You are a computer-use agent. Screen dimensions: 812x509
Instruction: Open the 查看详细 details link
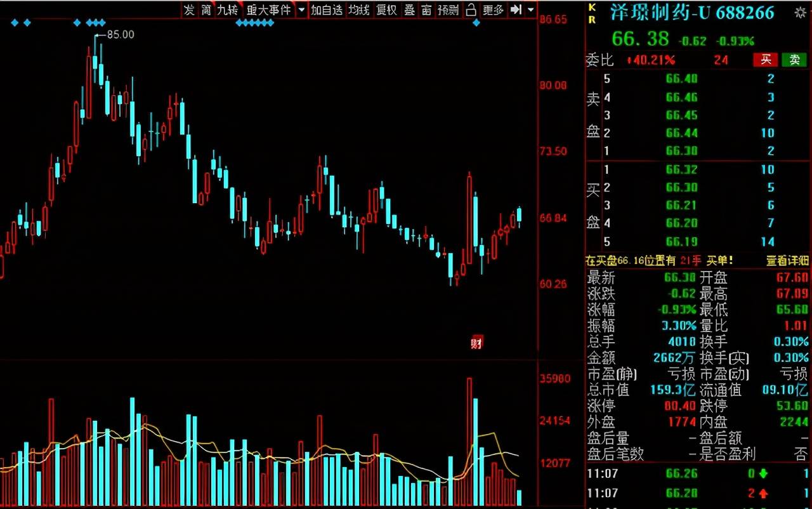click(x=787, y=260)
